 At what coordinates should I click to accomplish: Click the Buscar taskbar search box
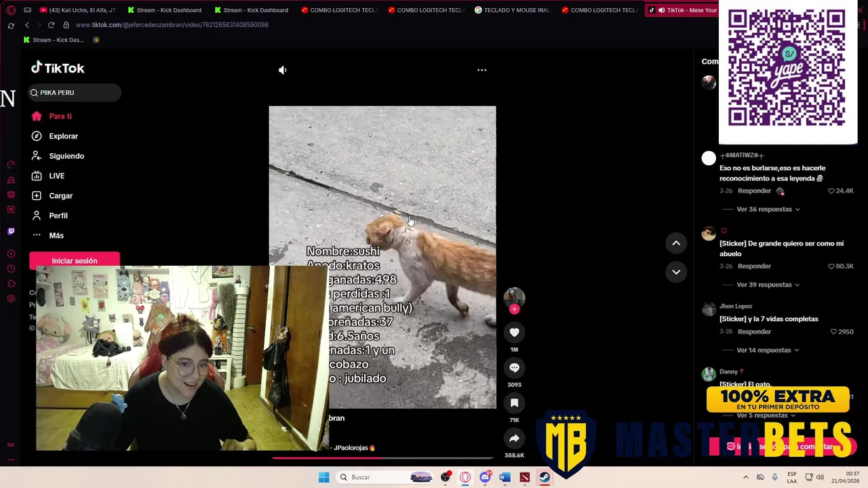click(386, 477)
